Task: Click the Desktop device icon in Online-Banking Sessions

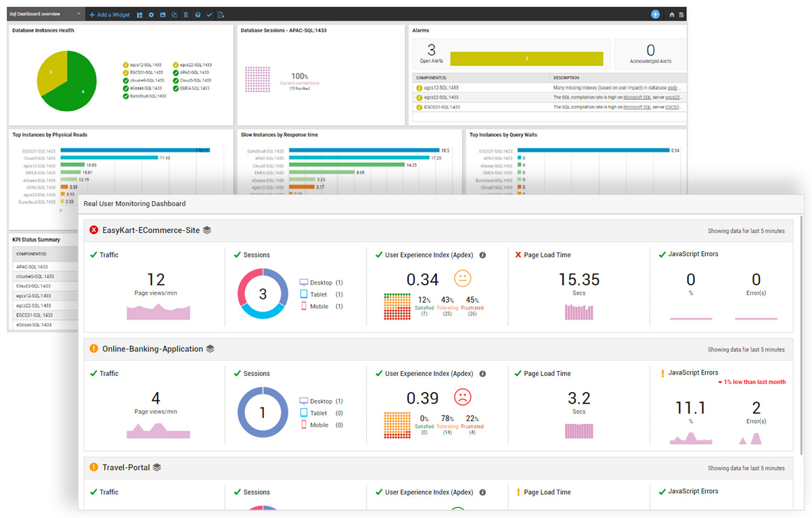Action: [304, 401]
